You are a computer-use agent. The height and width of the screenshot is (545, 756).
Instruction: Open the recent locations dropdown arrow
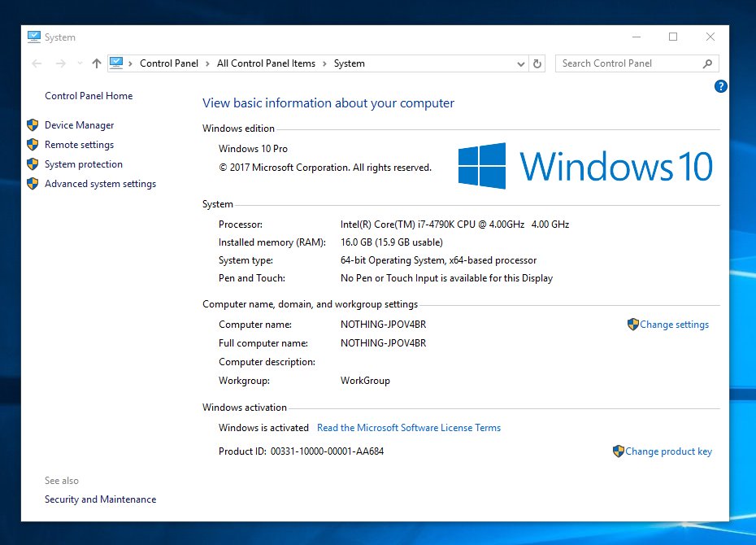point(79,63)
